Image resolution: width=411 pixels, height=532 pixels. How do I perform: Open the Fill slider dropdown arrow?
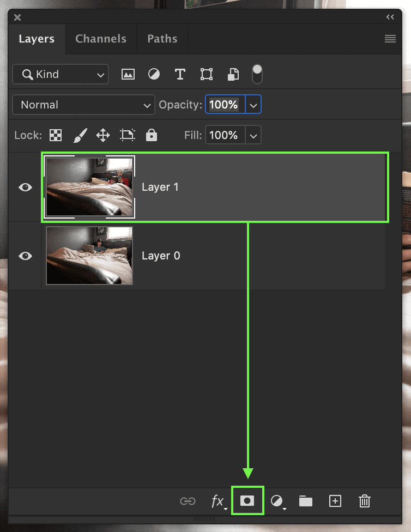point(253,135)
